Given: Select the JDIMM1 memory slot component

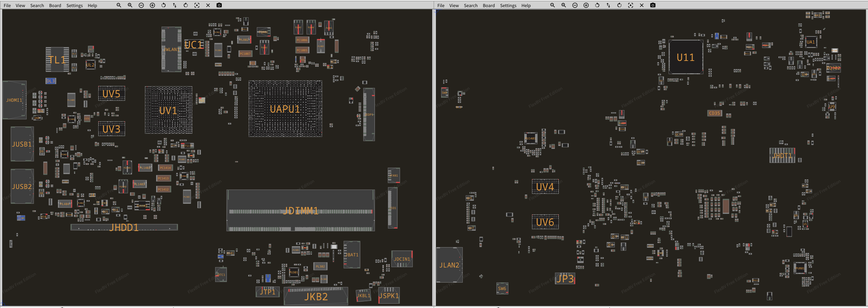Looking at the screenshot, I should pyautogui.click(x=300, y=211).
